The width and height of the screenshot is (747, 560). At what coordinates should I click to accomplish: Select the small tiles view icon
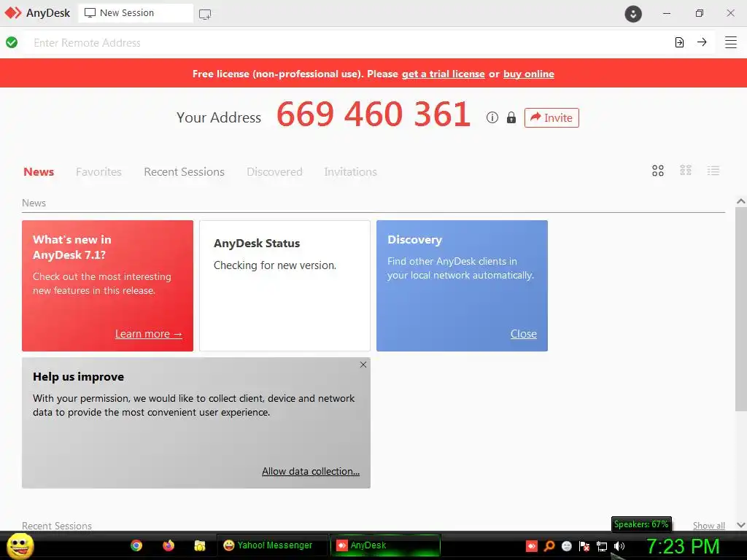click(x=686, y=171)
